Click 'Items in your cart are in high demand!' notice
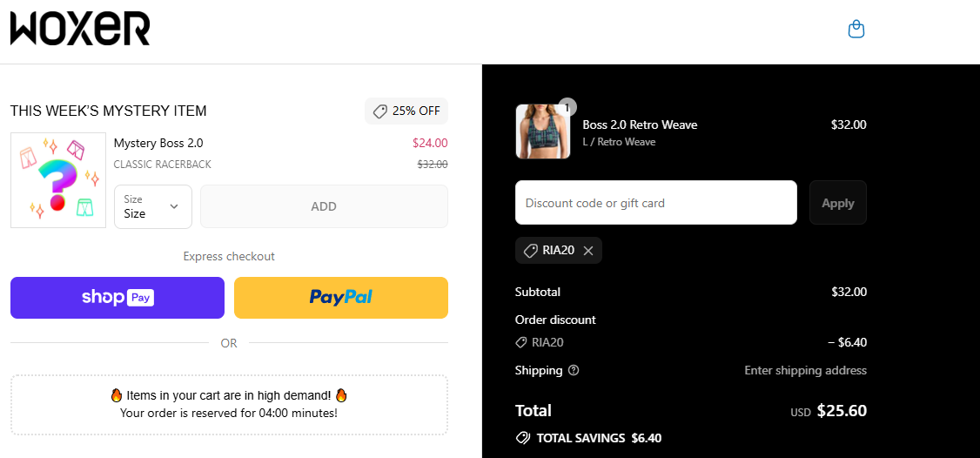The width and height of the screenshot is (980, 458). click(x=229, y=396)
